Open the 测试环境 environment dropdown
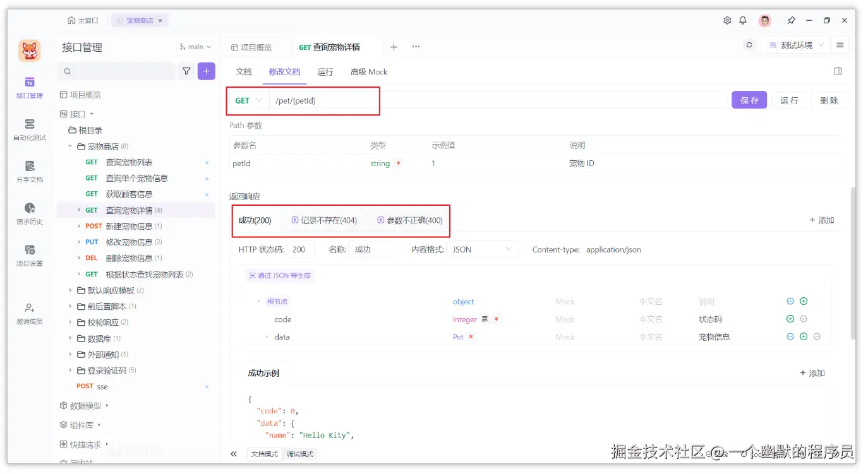868x474 pixels. click(x=795, y=45)
